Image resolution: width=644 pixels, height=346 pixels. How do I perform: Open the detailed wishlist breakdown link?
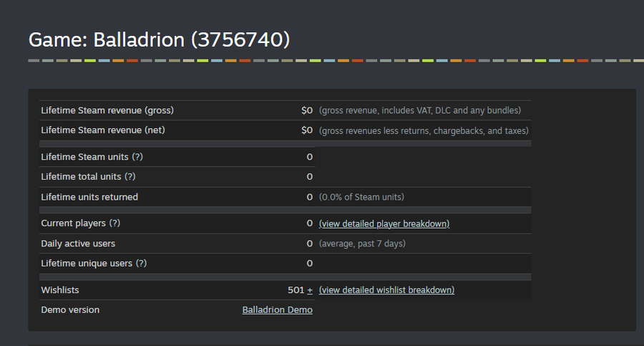pyautogui.click(x=386, y=290)
